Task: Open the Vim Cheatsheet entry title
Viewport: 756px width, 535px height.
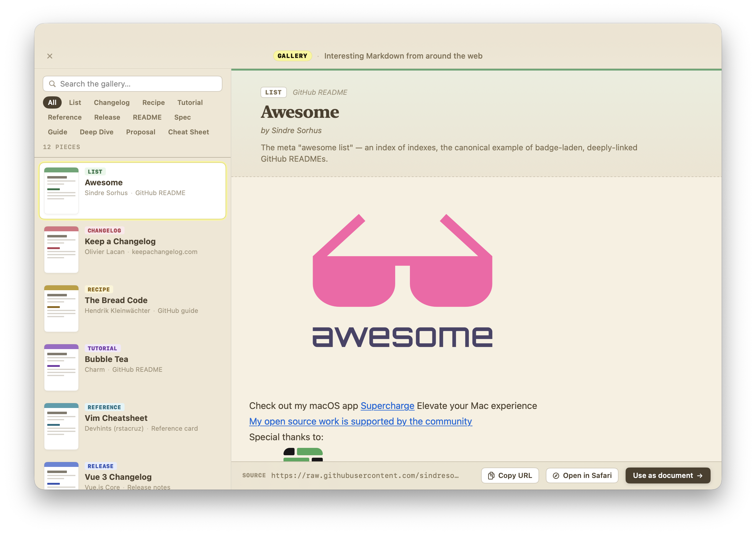Action: tap(116, 418)
